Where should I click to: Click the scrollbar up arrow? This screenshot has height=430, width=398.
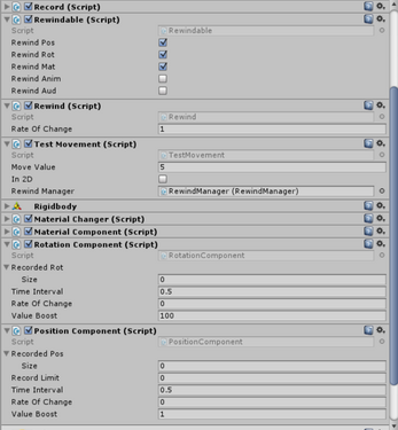tap(394, 5)
